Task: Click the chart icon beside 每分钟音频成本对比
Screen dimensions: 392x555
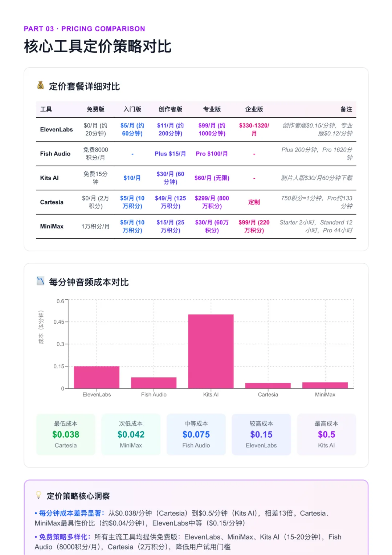Action: [40, 281]
